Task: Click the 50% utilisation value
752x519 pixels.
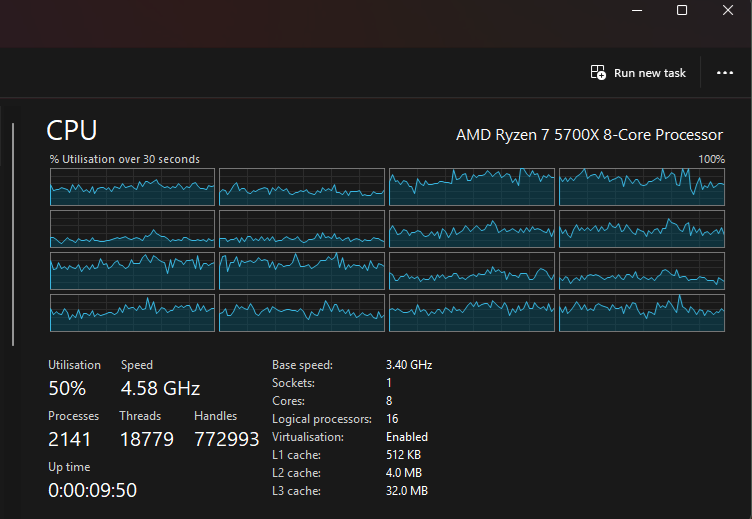Action: coord(67,388)
